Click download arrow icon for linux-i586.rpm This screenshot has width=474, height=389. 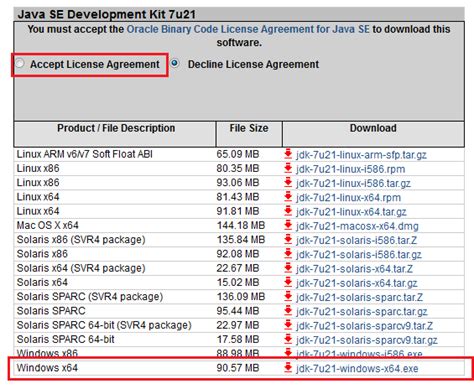288,168
